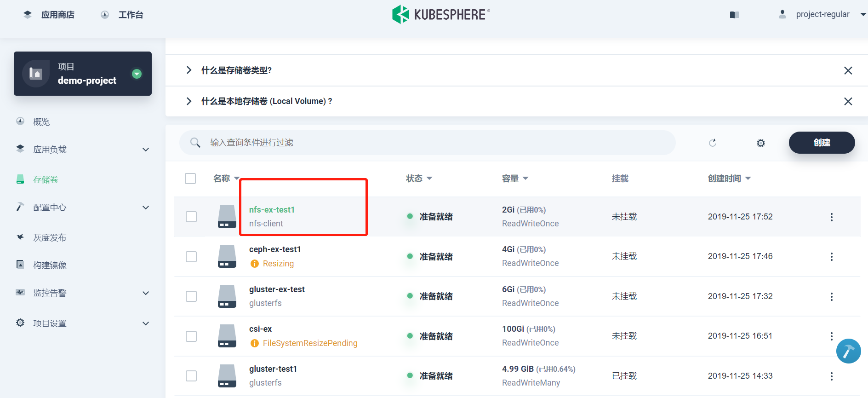Open the nfs-ex-test1 volume link

[x=272, y=210]
